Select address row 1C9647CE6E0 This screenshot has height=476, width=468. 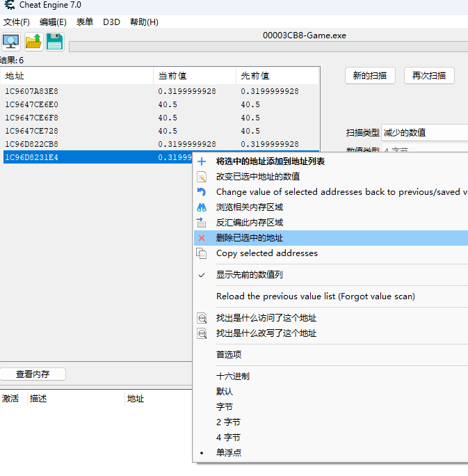tap(161, 104)
